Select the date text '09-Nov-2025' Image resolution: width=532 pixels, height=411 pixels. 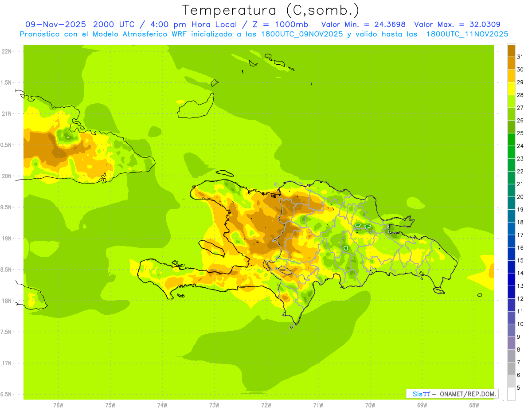(x=55, y=24)
